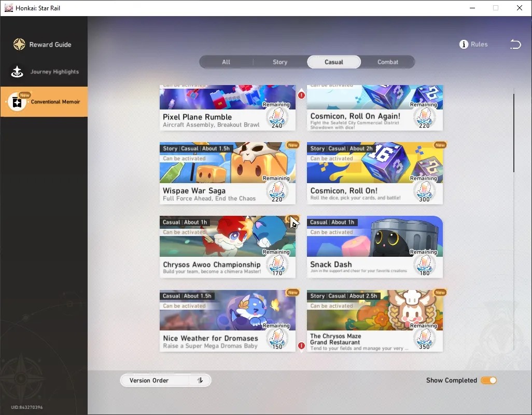The width and height of the screenshot is (532, 415).
Task: Close the Honkai: Star Rail window
Action: tap(520, 8)
